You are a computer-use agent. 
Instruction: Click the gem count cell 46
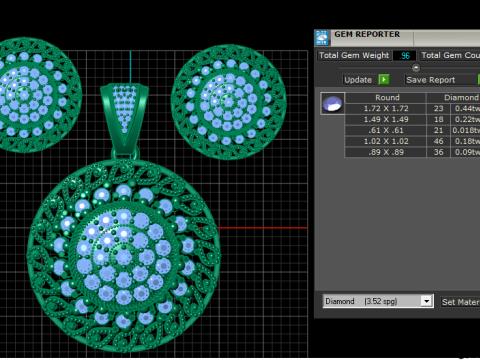click(438, 141)
